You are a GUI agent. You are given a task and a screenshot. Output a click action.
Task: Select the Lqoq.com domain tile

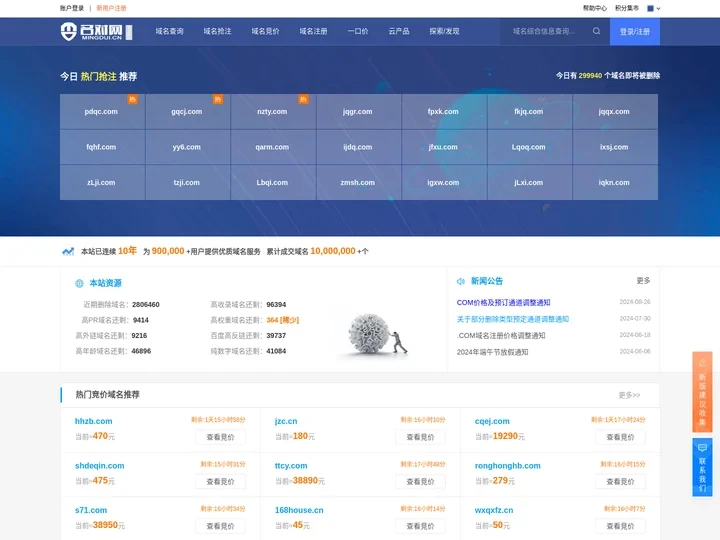point(529,147)
